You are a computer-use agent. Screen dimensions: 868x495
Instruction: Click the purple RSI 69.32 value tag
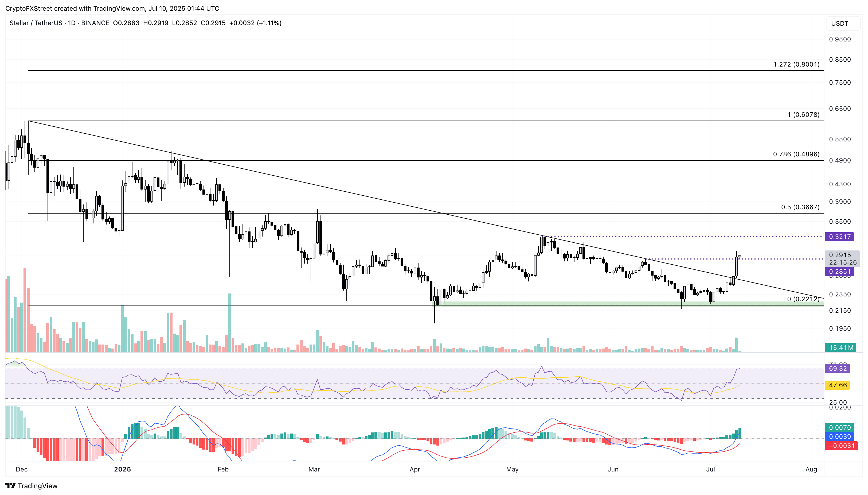[837, 369]
